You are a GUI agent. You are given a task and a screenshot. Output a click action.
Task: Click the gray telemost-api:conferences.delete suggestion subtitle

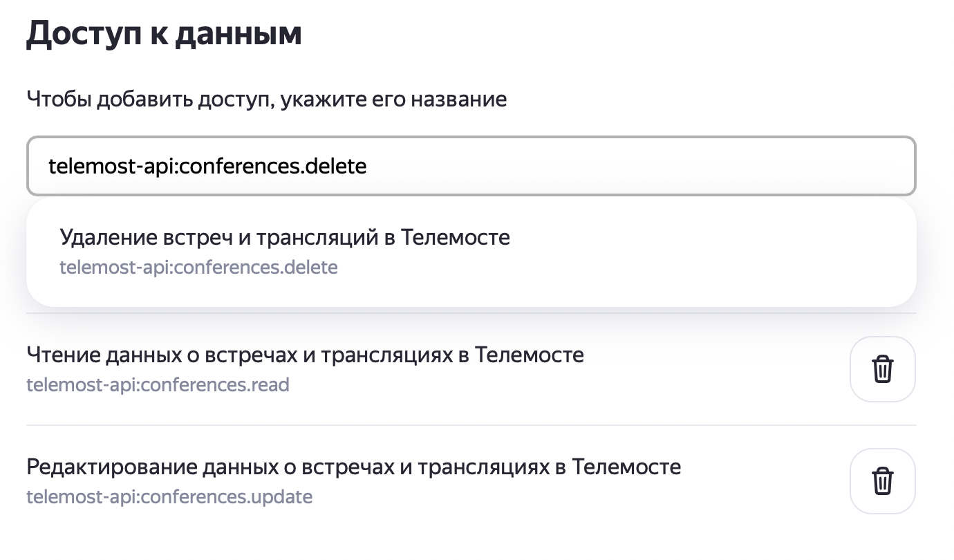(x=198, y=267)
